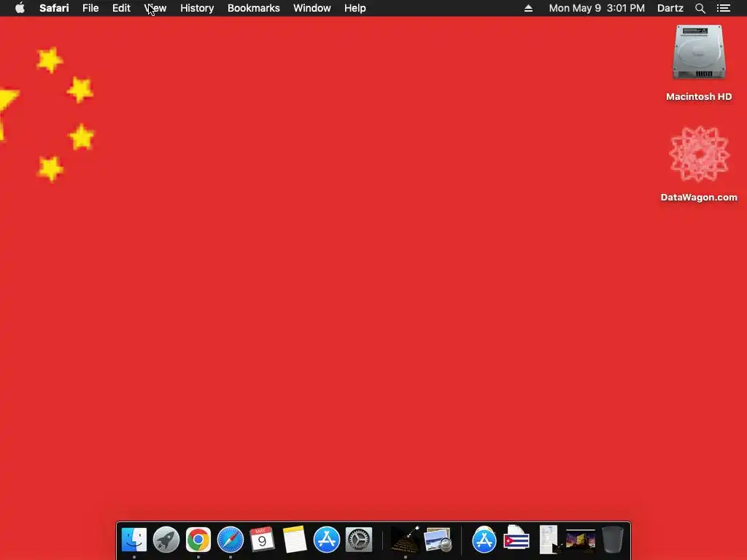747x560 pixels.
Task: Click the Safari compass icon in Dock
Action: [231, 540]
